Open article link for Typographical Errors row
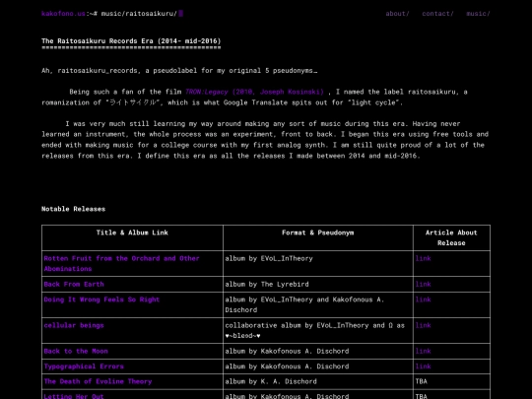 click(x=423, y=366)
